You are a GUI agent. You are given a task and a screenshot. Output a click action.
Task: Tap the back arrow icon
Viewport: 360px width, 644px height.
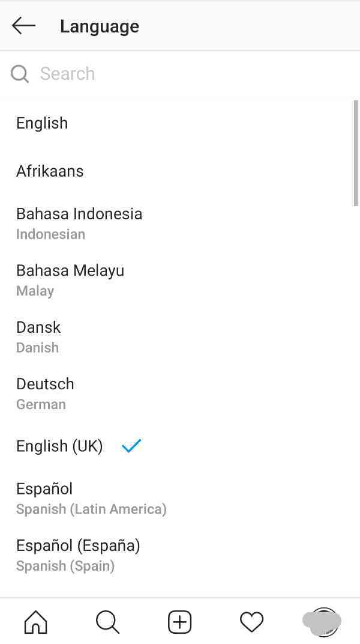[x=23, y=26]
